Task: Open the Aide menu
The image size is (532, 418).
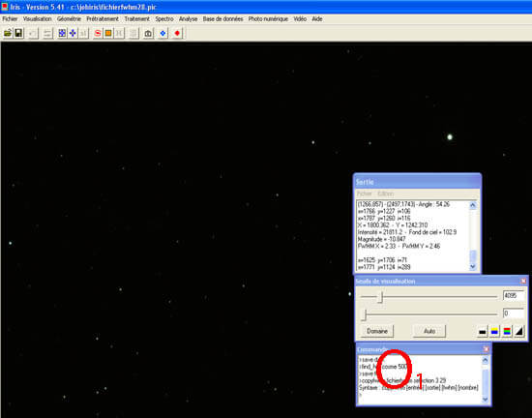Action: click(317, 19)
